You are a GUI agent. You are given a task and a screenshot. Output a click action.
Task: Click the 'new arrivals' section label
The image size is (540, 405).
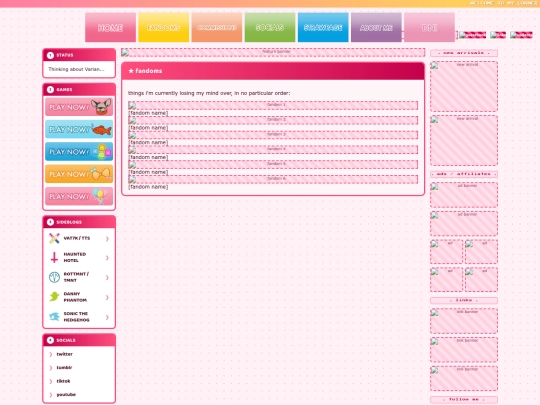[x=464, y=53]
